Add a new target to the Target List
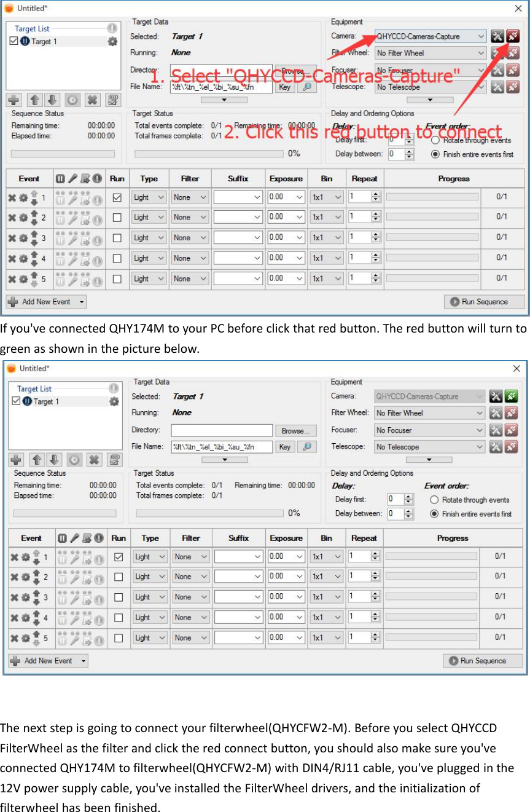530x812 pixels. click(13, 100)
